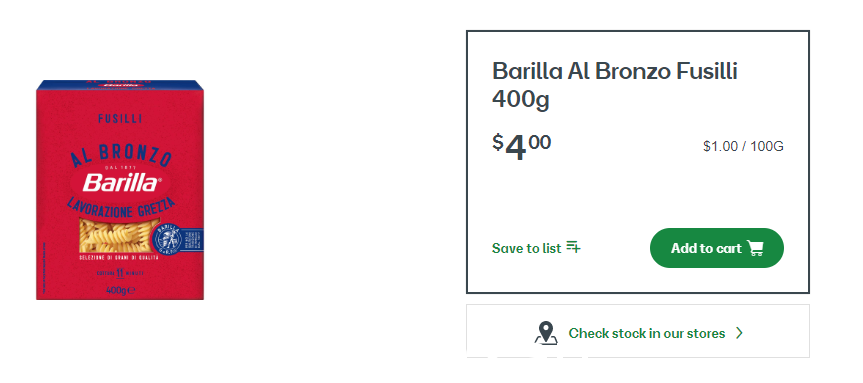The height and width of the screenshot is (383, 863).
Task: Open the Barilla Al Bronzo Fusilli title
Action: 615,85
